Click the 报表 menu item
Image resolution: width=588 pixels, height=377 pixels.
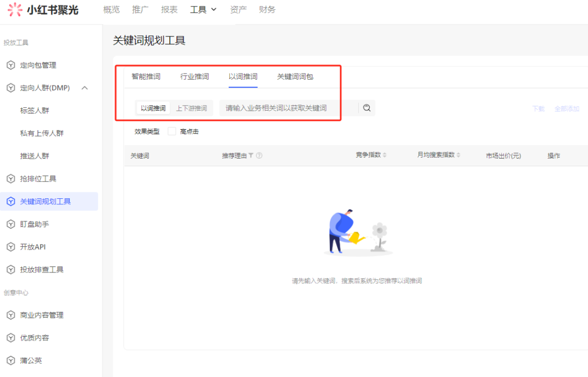point(169,9)
